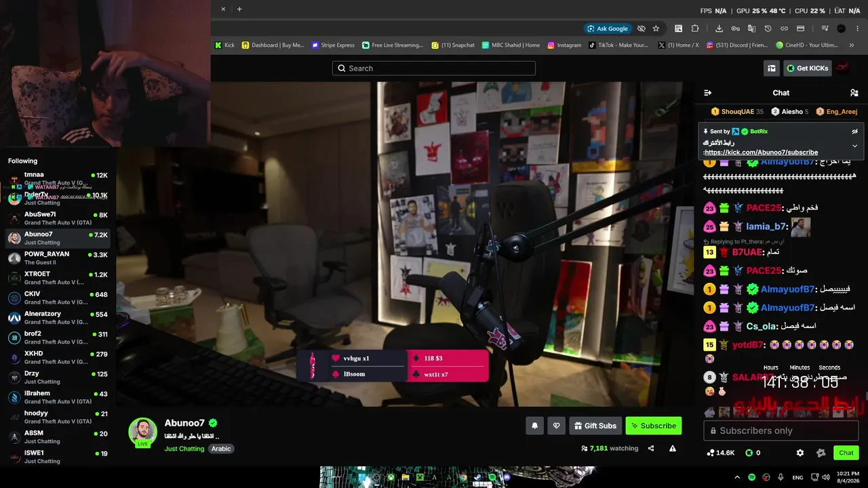This screenshot has width=868, height=488.
Task: Click the Arabic language tag
Action: [x=221, y=449]
